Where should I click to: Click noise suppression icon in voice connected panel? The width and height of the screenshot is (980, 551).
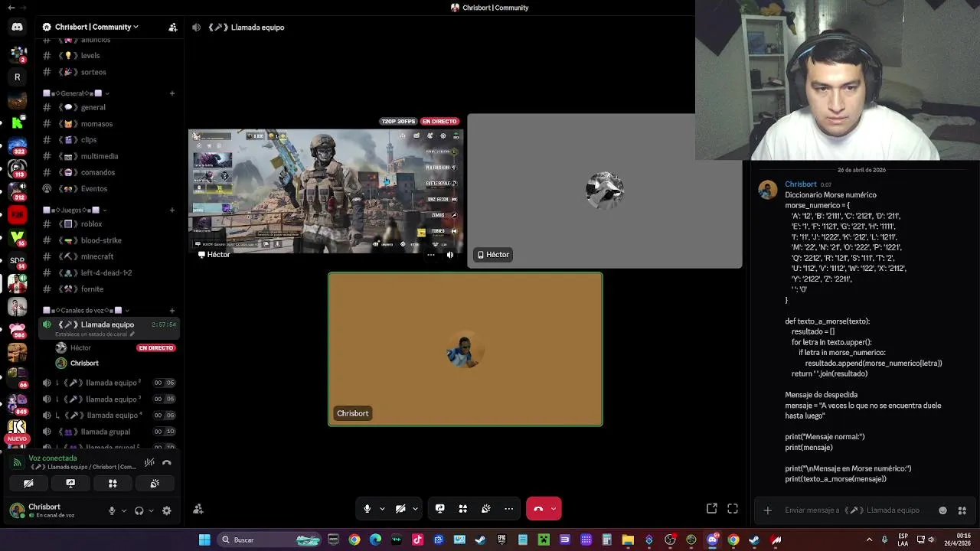point(149,462)
